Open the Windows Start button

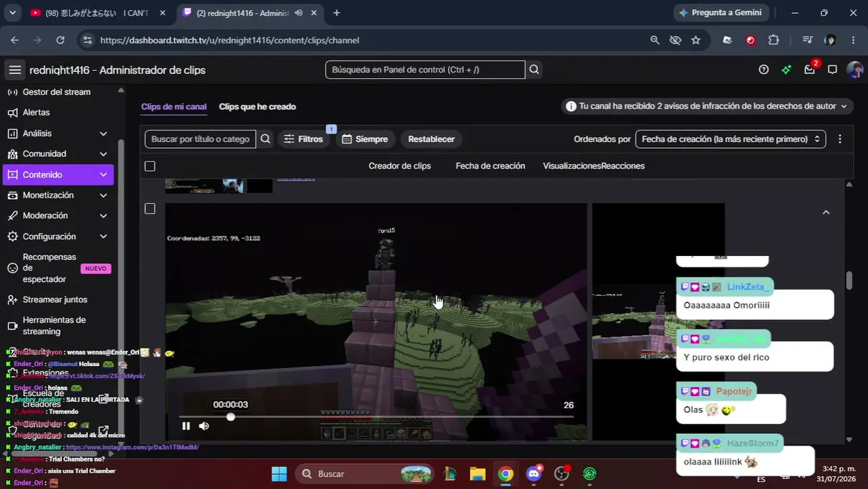pyautogui.click(x=279, y=473)
